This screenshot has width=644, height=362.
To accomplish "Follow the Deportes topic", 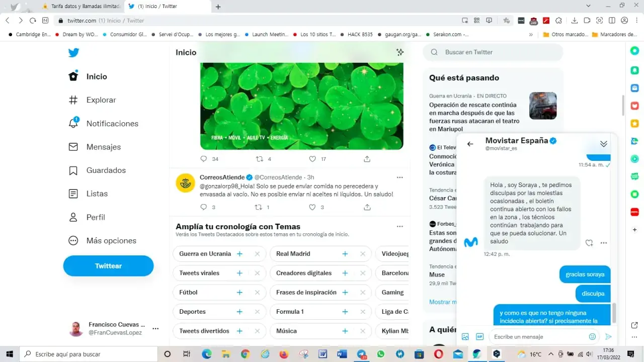I will click(x=239, y=312).
